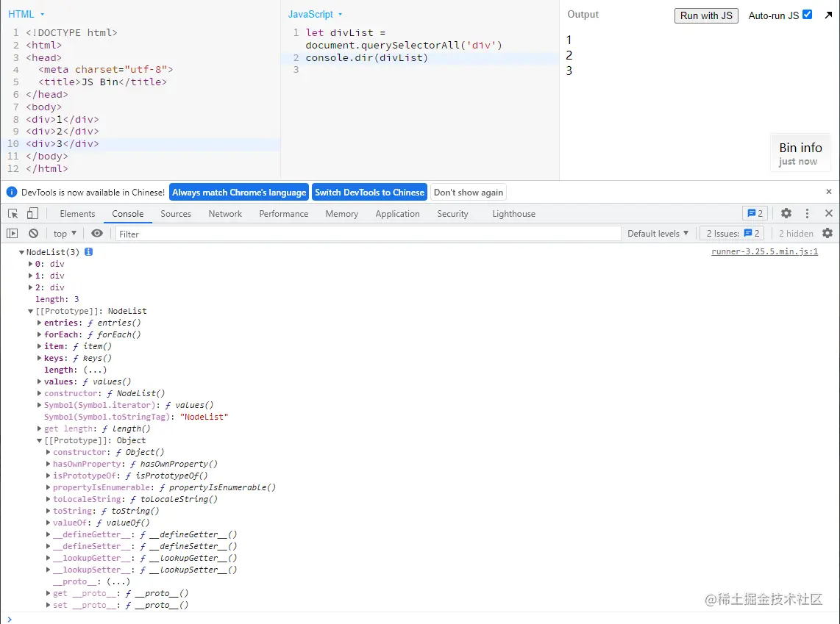Expand the 2: div entry

tap(31, 287)
